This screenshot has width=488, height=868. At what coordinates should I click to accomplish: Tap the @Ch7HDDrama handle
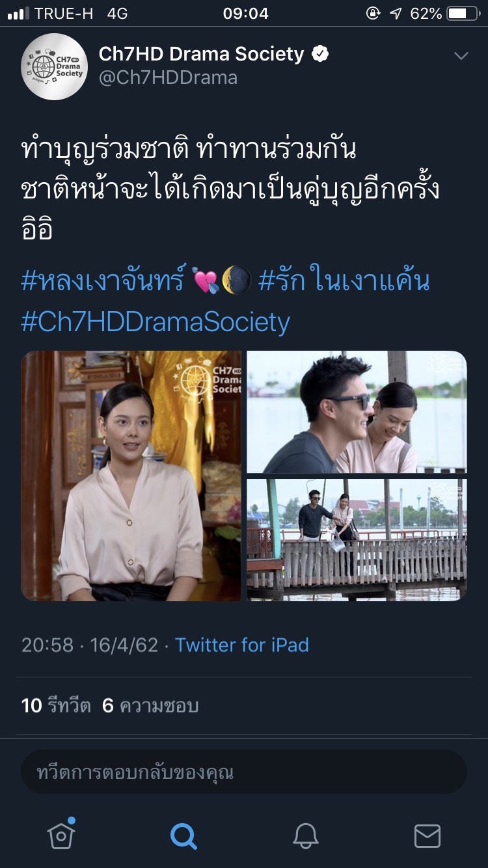point(168,78)
